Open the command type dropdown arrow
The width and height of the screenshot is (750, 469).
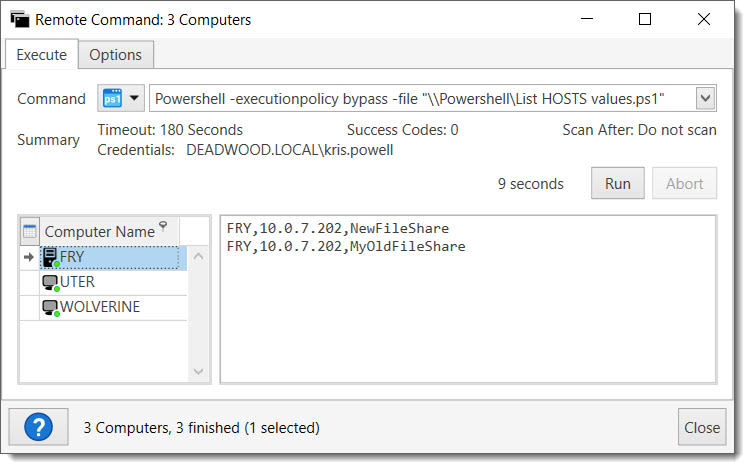(x=134, y=98)
